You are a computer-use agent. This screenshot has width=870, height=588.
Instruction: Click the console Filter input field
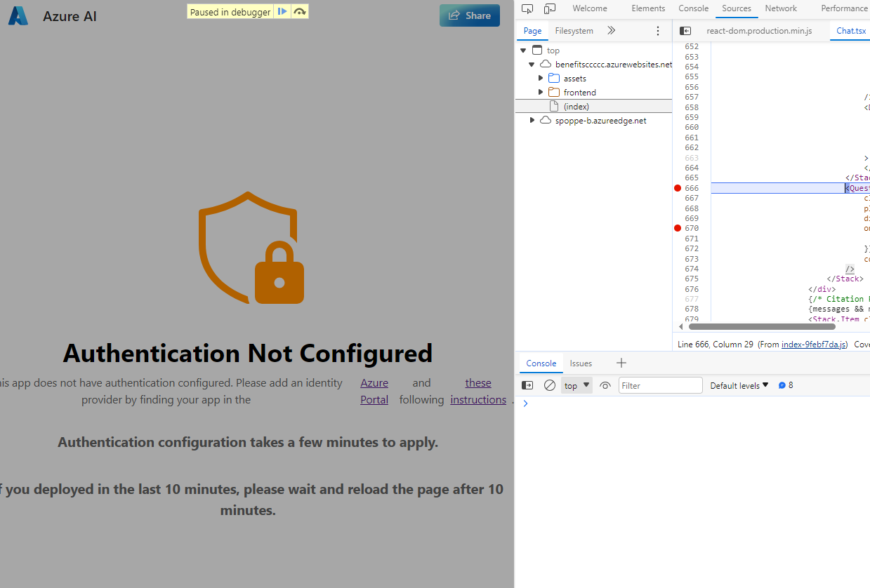pos(661,385)
